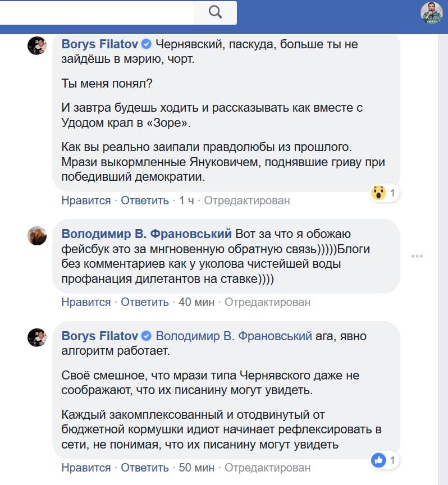448x485 pixels.
Task: Open the three-dot comment options menu
Action: point(417,255)
